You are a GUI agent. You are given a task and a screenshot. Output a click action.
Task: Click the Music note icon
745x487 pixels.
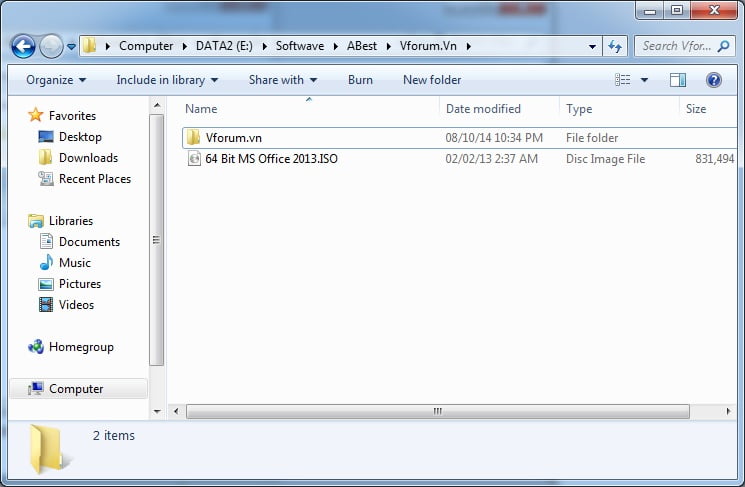[x=46, y=262]
